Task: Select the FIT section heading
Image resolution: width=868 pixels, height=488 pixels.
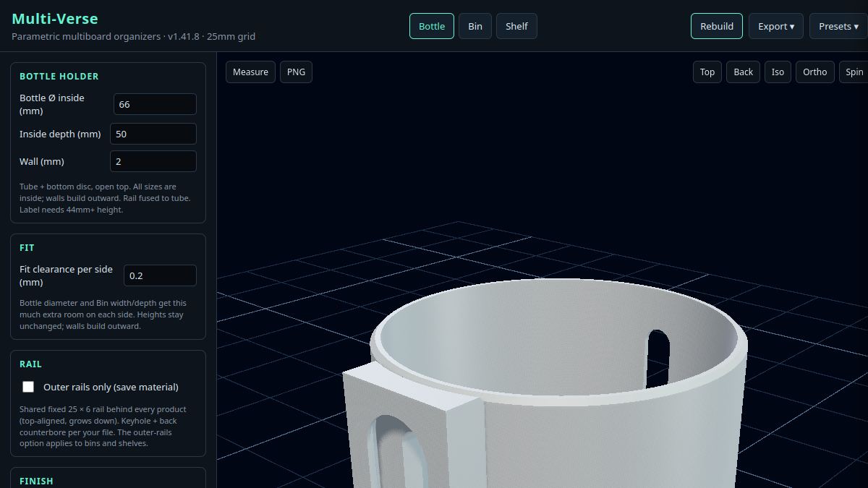Action: [27, 248]
